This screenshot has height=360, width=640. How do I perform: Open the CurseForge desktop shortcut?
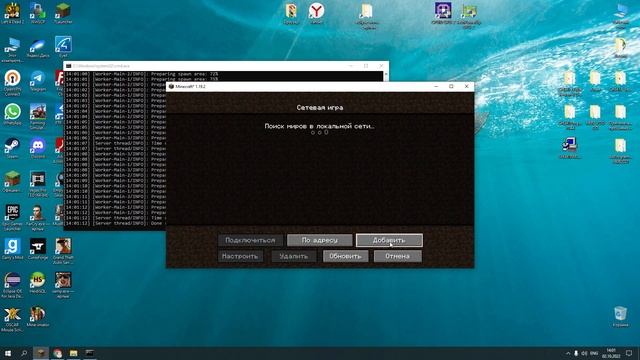click(38, 249)
